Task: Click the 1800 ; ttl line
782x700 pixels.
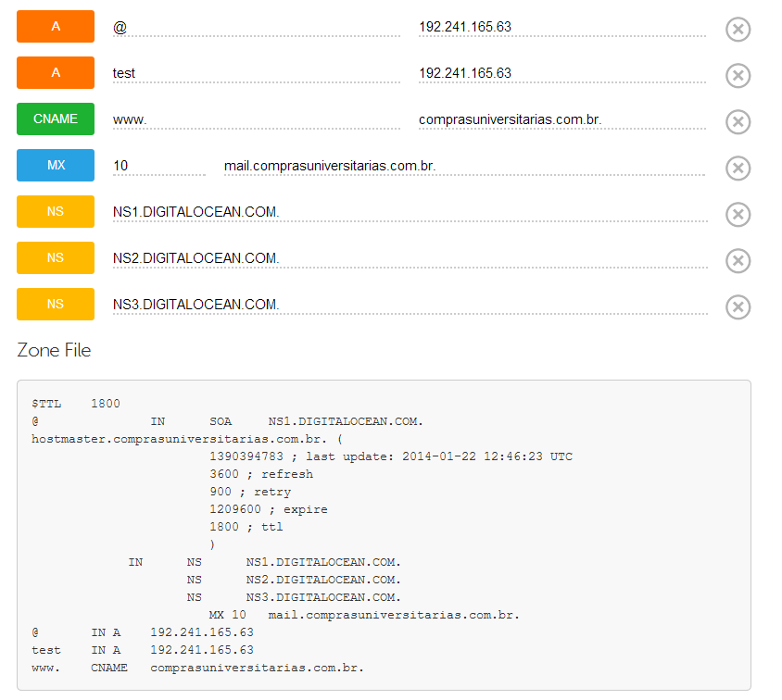Action: tap(246, 527)
